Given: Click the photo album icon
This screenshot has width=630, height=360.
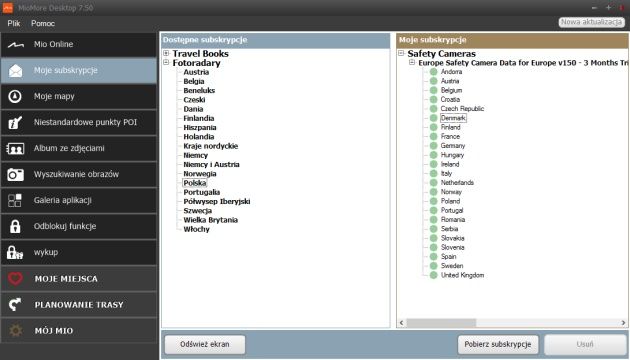Looking at the screenshot, I should 15,149.
